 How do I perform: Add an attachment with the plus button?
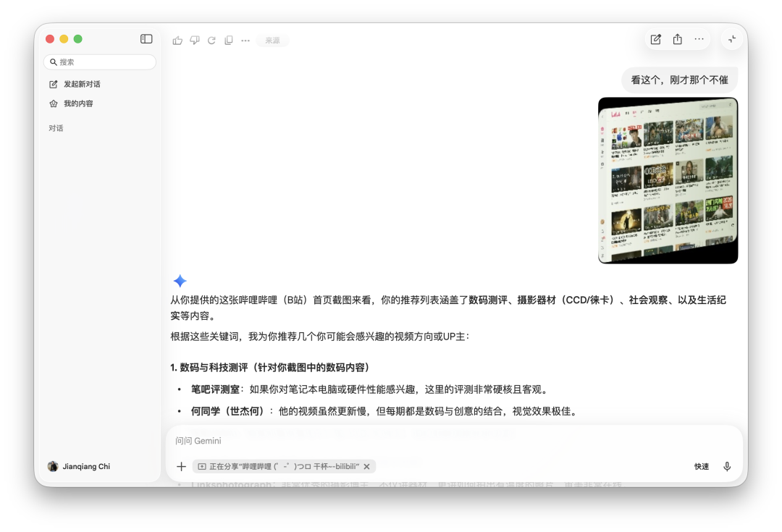coord(182,467)
